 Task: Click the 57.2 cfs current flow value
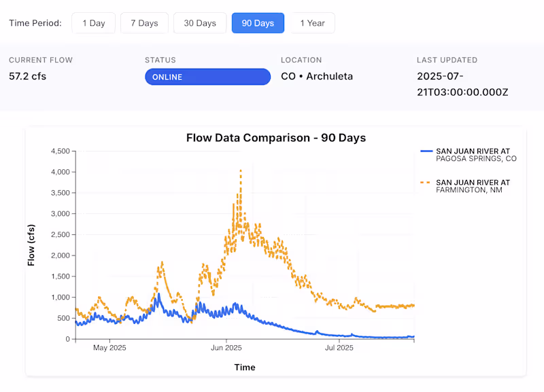point(28,76)
